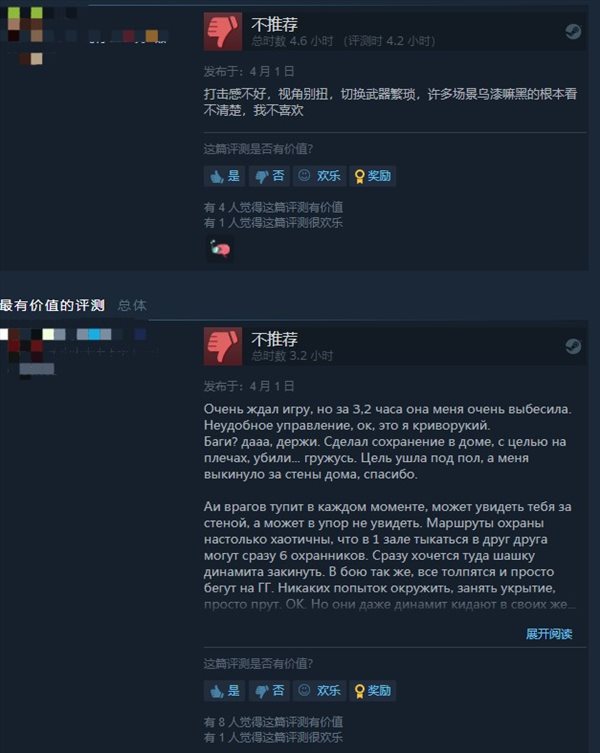Click the thumbs-down icon on Russian review
The width and height of the screenshot is (600, 753).
(223, 346)
